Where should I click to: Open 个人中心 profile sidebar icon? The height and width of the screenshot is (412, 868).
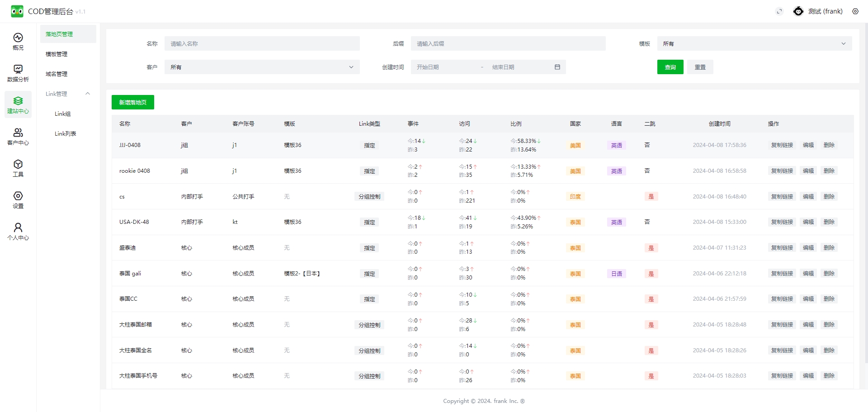click(x=18, y=231)
